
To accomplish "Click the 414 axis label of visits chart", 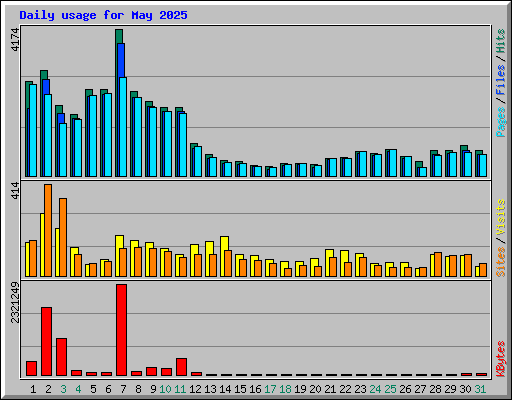I will [15, 190].
